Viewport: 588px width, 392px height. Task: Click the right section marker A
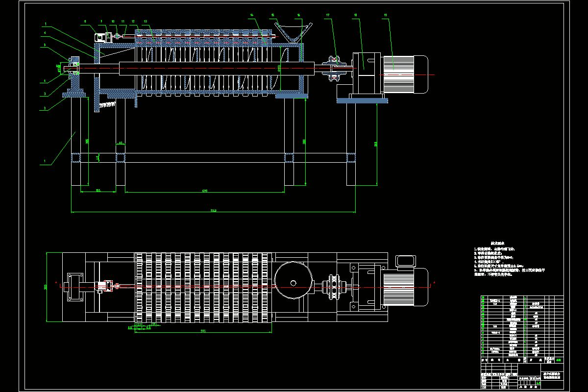(434, 282)
